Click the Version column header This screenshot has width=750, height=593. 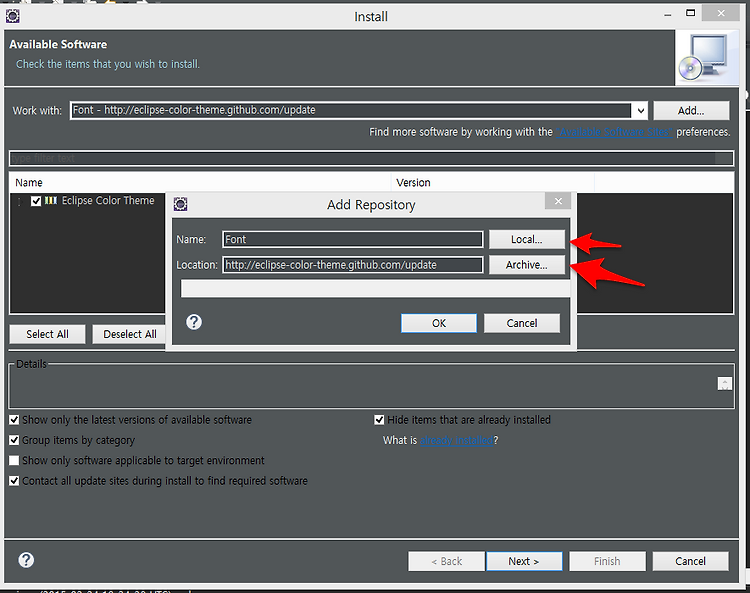click(x=493, y=183)
